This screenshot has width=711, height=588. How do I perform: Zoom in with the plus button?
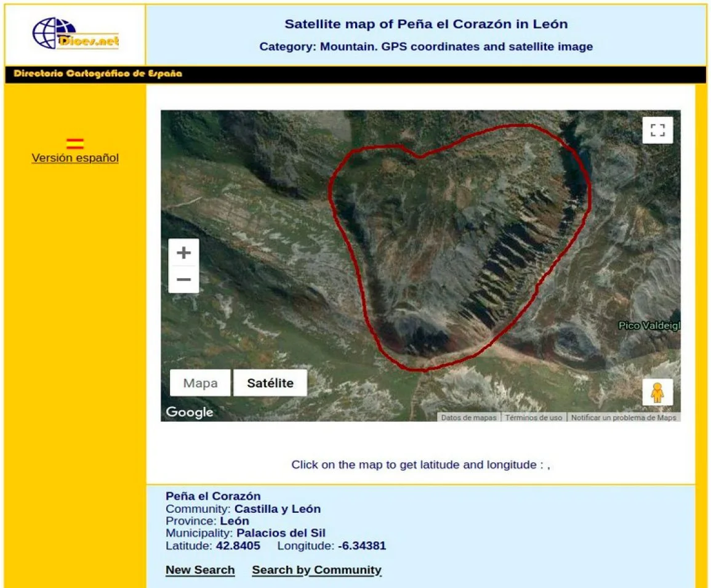[183, 252]
